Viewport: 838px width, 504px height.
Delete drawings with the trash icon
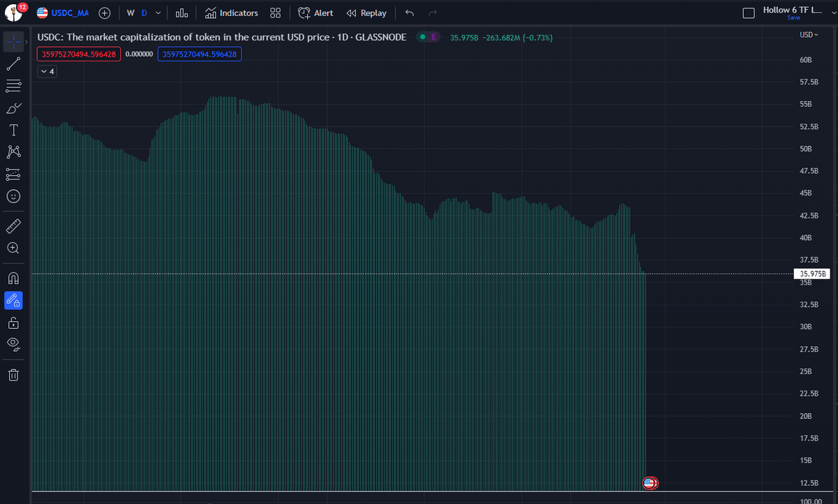click(13, 375)
